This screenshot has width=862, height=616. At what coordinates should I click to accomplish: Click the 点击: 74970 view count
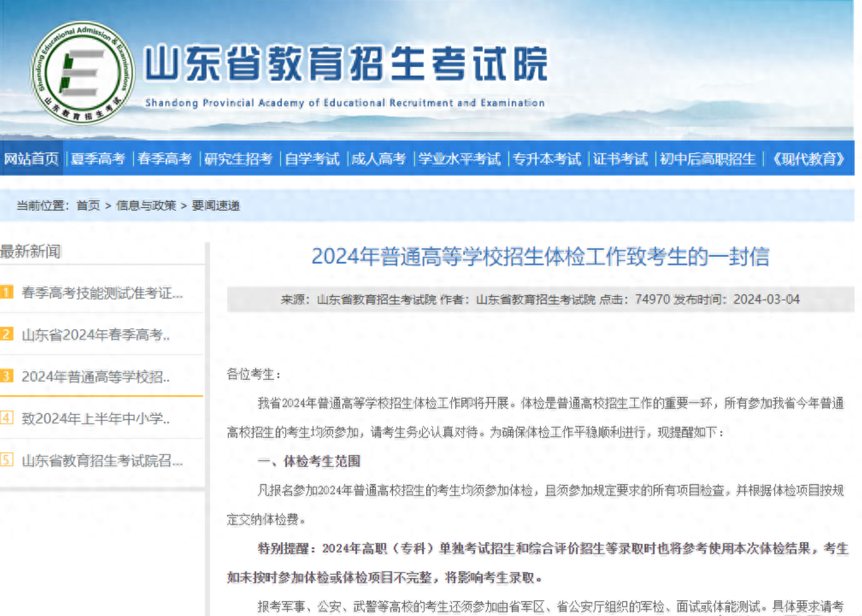click(x=635, y=299)
